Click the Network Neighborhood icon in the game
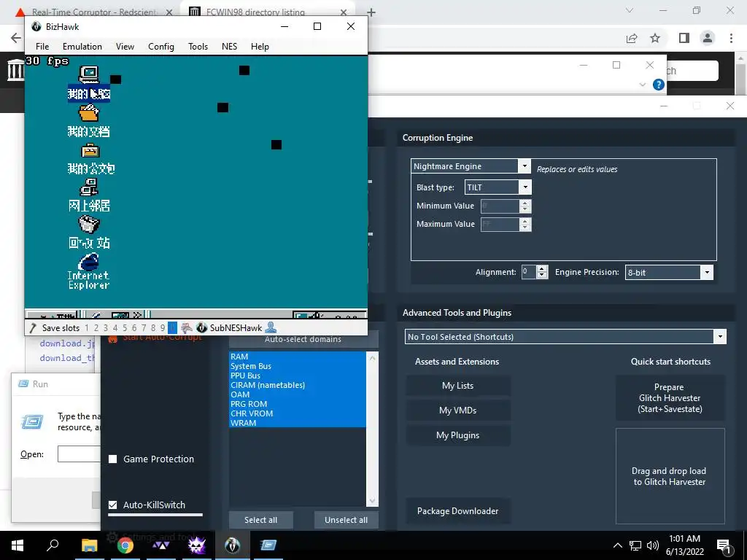 coord(88,187)
